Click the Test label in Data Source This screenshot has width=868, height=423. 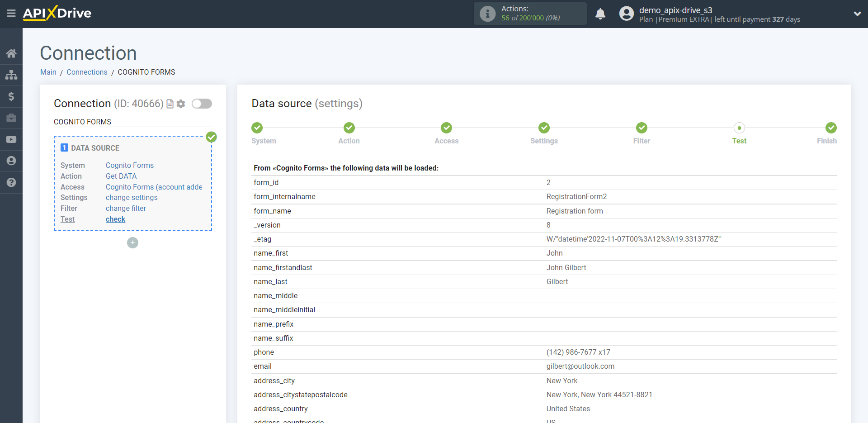(68, 219)
